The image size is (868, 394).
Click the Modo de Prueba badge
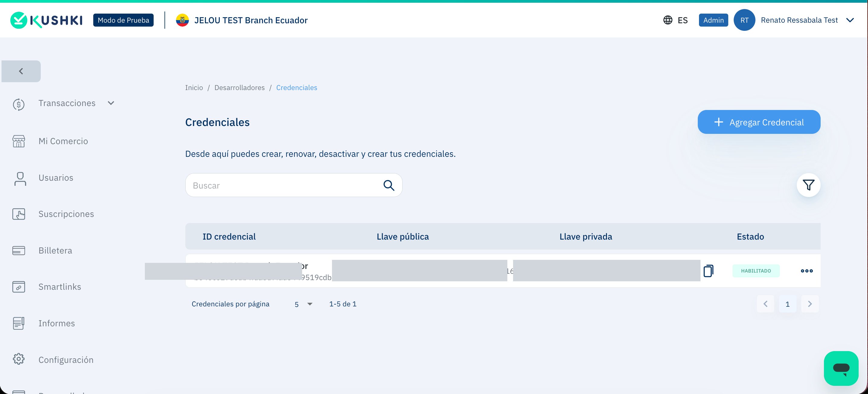click(x=123, y=20)
